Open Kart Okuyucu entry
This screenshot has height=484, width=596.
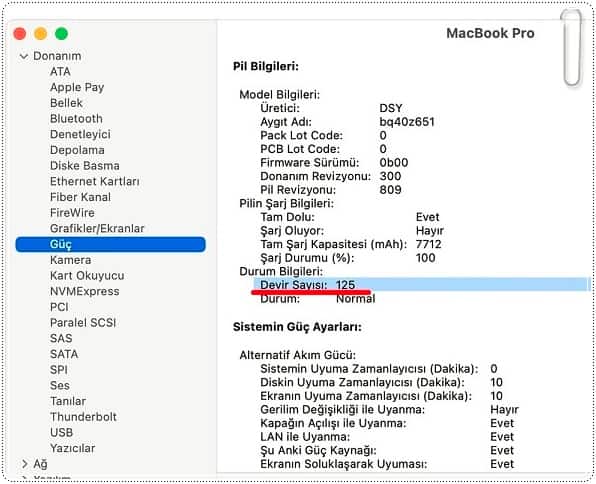click(x=87, y=276)
